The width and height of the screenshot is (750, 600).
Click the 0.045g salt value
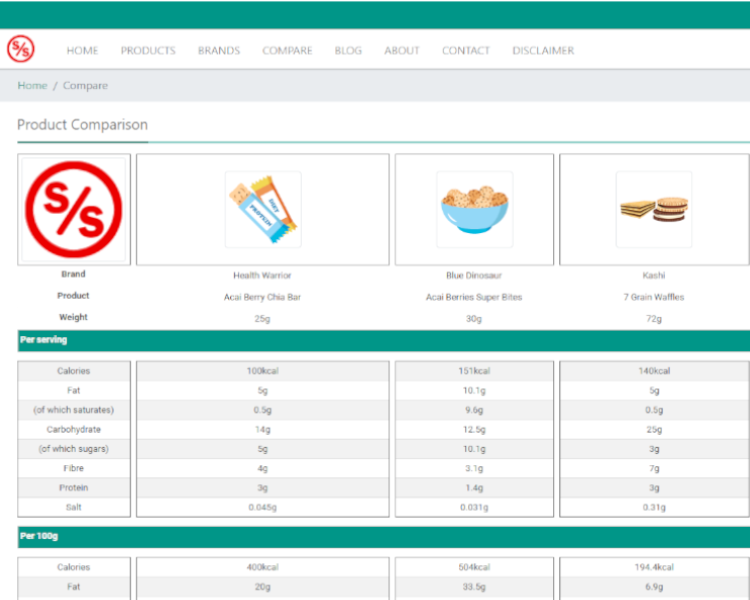(263, 507)
